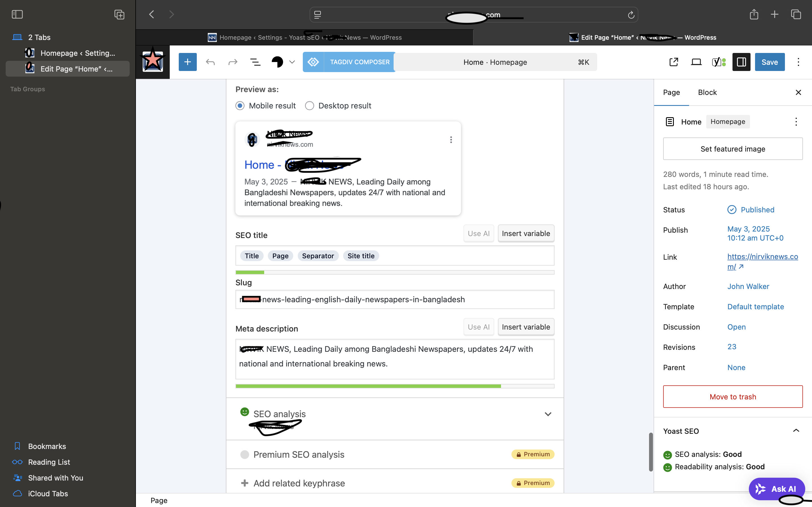Viewport: 812px width, 507px height.
Task: Click the Undo icon
Action: click(210, 62)
